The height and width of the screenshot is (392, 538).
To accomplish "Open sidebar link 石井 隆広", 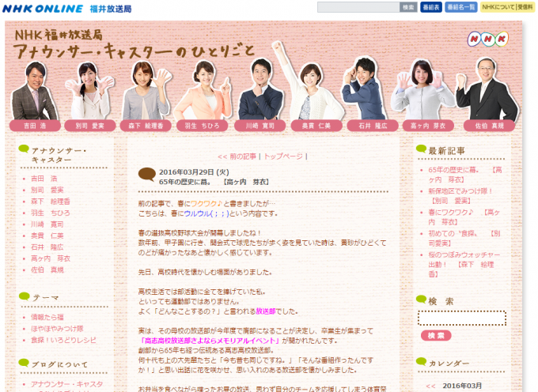I will coord(47,247).
